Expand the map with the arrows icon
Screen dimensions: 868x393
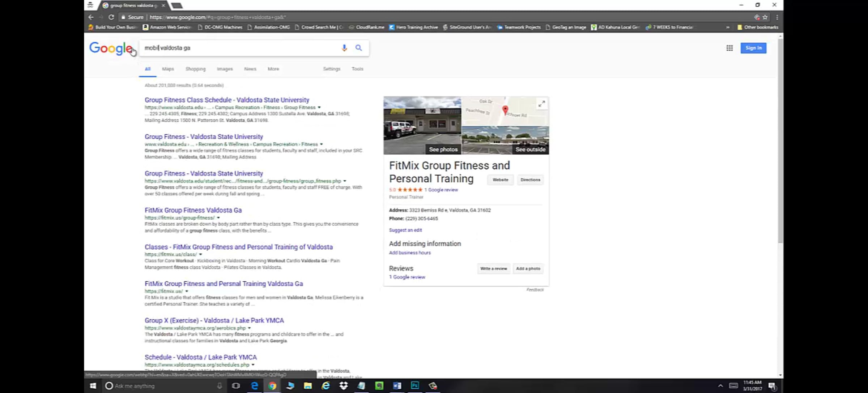541,104
